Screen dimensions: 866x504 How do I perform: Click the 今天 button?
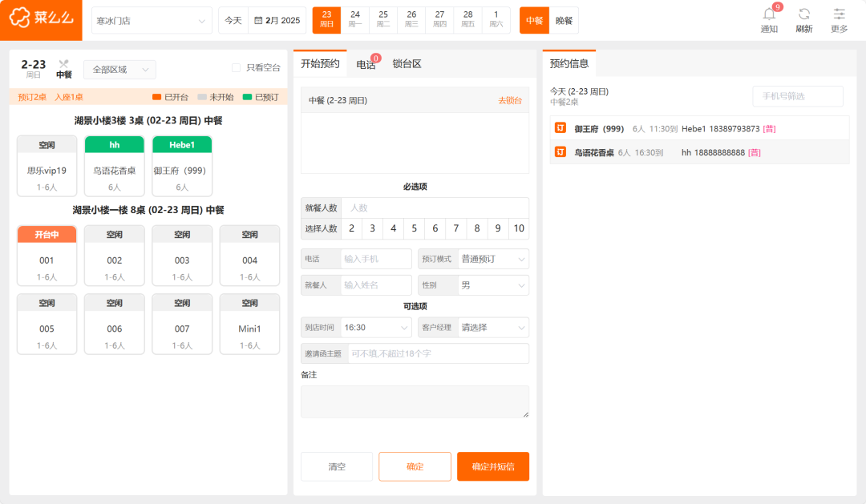click(x=233, y=20)
